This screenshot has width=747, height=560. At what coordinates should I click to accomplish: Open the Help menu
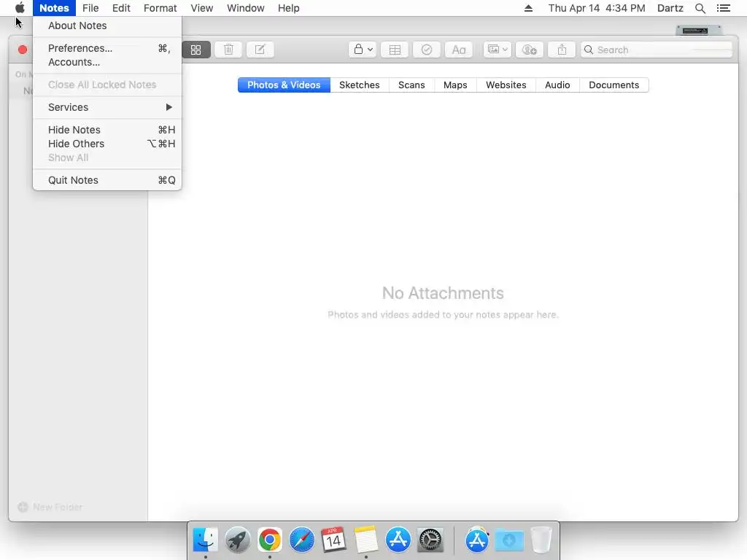pyautogui.click(x=289, y=8)
